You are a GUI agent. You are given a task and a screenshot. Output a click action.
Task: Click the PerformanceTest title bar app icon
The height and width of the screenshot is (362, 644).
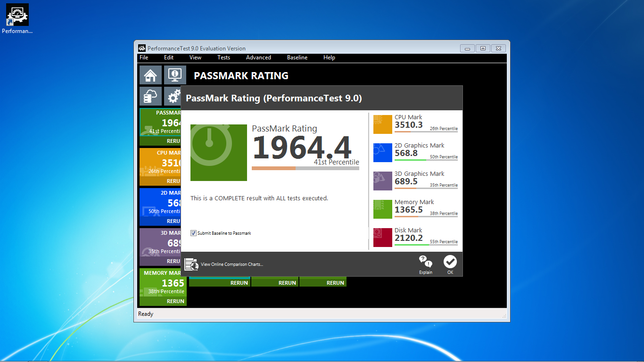pyautogui.click(x=142, y=48)
